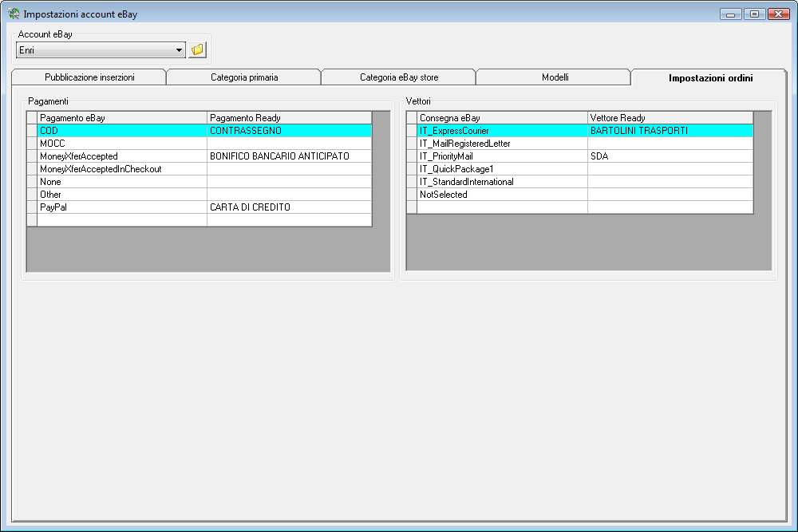Image resolution: width=798 pixels, height=532 pixels.
Task: Click the MoneyXferAccepted payment row
Action: 122,156
